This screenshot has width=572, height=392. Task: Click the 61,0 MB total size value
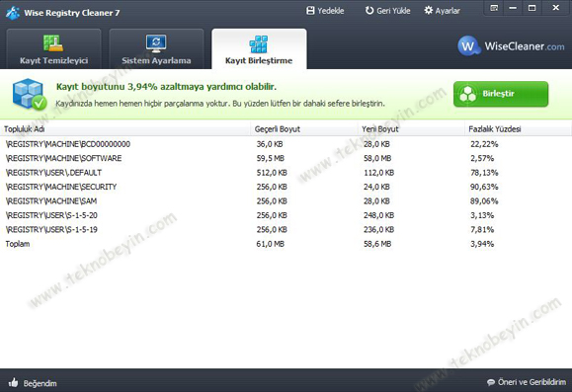(271, 244)
